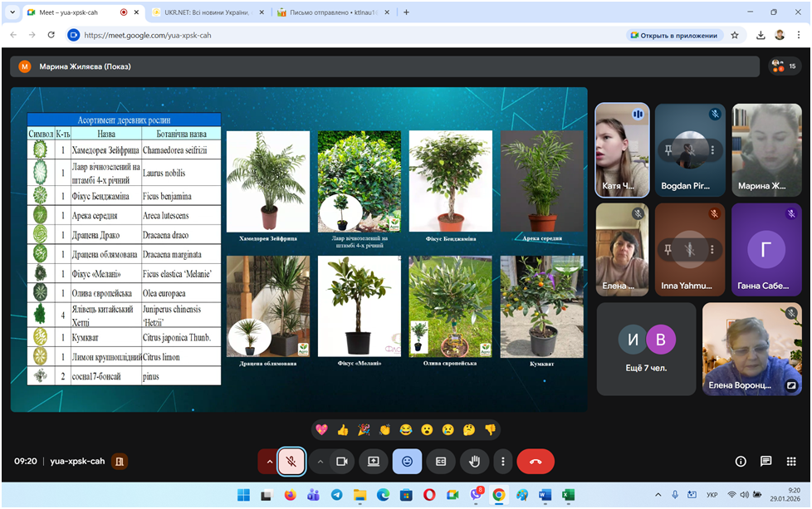This screenshot has height=509, width=812.
Task: Open the Ещё 7 чел. participants tile
Action: (646, 349)
